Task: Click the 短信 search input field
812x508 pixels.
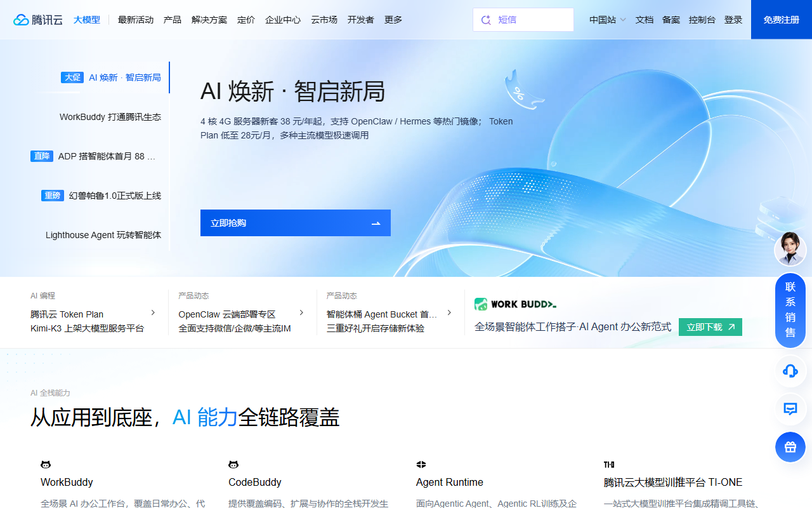Action: click(523, 20)
